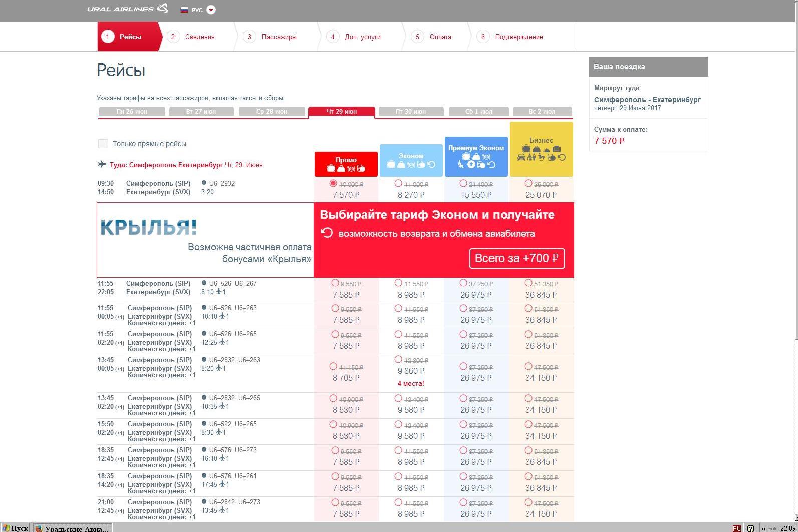Screen dimensions: 798x532
Task: Click the Бизнес fare refund arrow icon
Action: point(562,157)
